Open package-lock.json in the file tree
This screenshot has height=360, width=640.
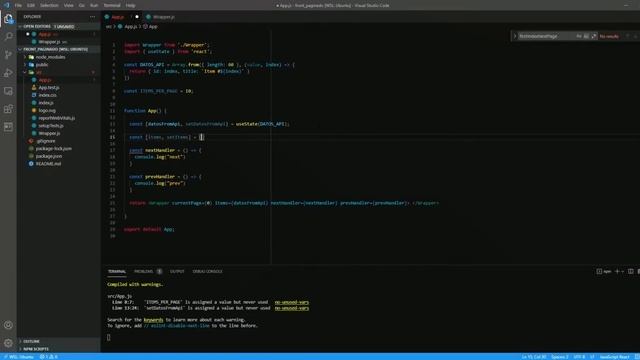click(53, 149)
